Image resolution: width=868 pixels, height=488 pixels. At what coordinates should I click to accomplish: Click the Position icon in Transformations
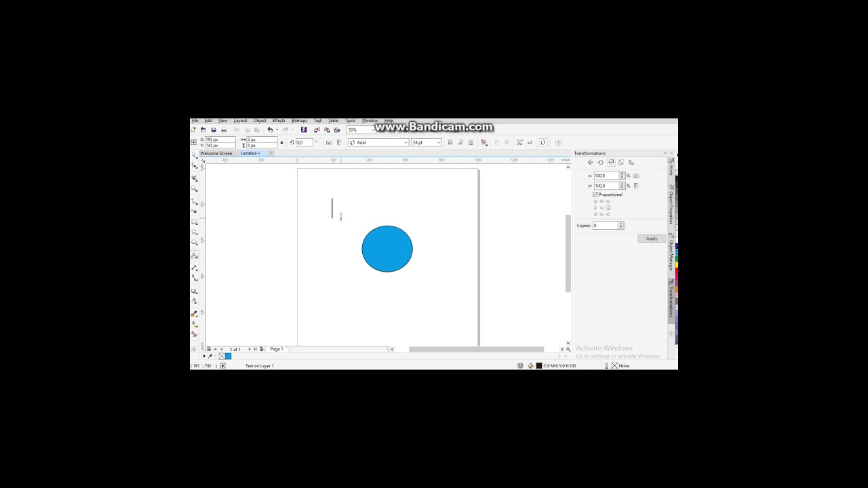point(590,163)
